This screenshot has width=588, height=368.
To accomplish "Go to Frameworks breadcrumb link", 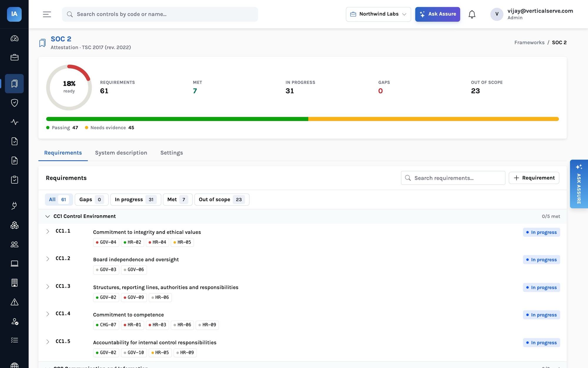I will 529,42.
